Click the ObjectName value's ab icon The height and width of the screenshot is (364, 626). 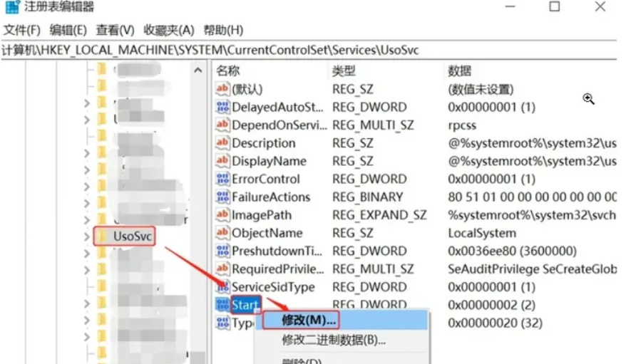tap(222, 233)
